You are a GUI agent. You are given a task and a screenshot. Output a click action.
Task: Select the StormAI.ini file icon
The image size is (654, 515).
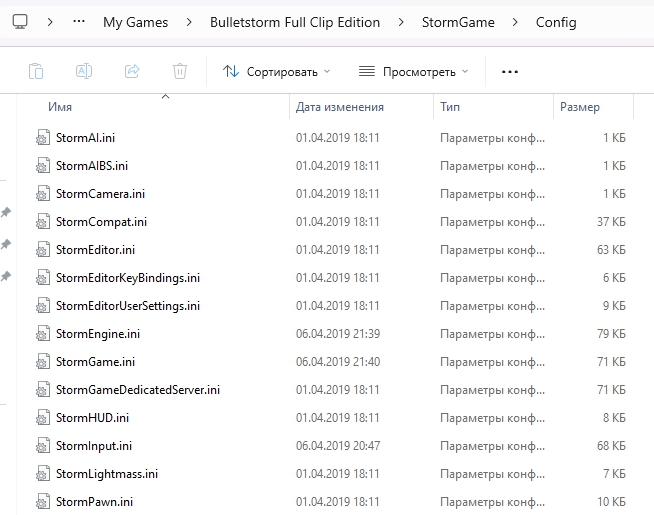point(43,138)
